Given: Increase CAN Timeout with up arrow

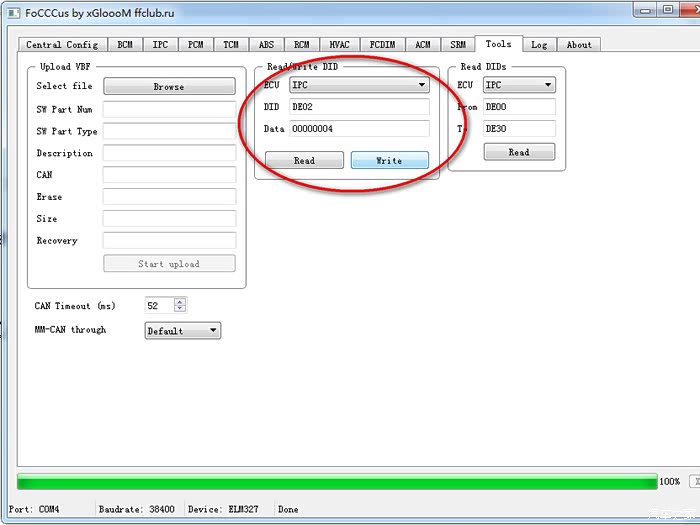Looking at the screenshot, I should click(x=180, y=302).
